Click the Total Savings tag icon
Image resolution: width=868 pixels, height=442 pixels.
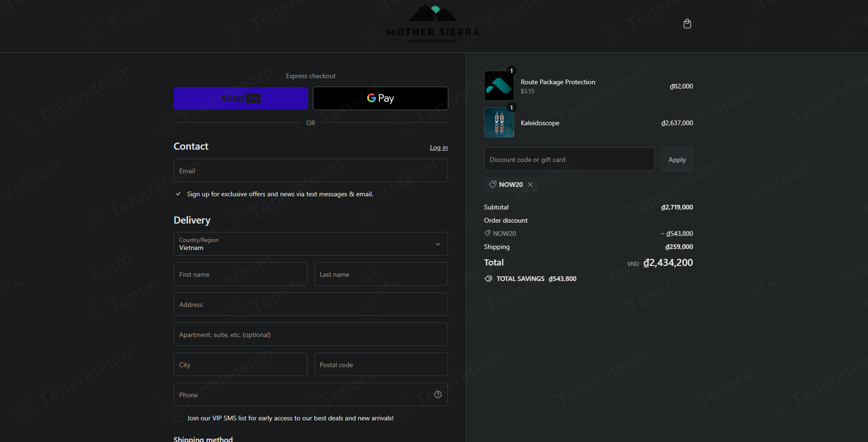coord(488,279)
